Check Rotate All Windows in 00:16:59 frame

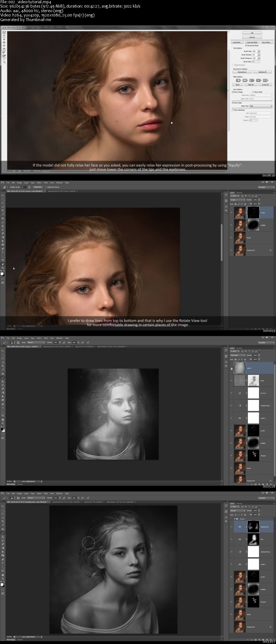[46, 187]
